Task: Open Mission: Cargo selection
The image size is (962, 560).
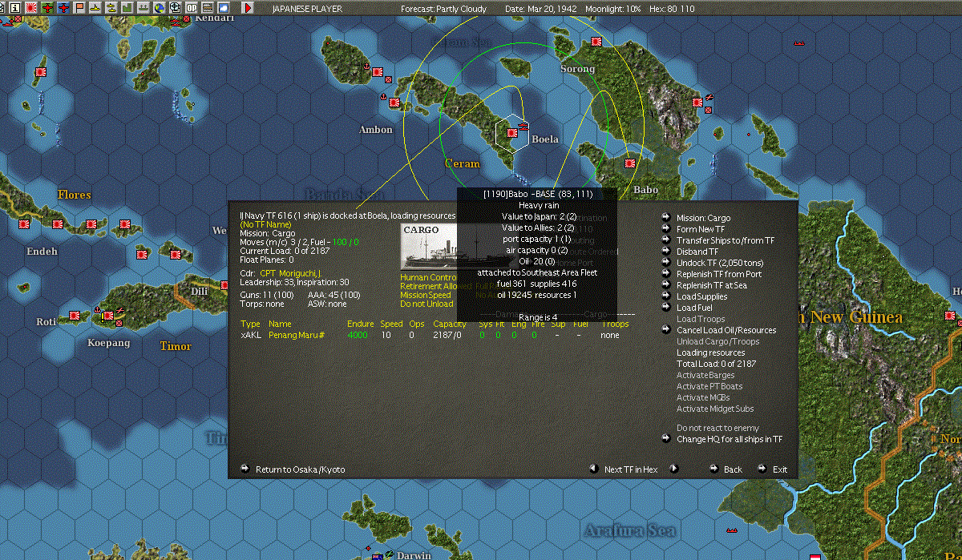Action: coord(703,218)
